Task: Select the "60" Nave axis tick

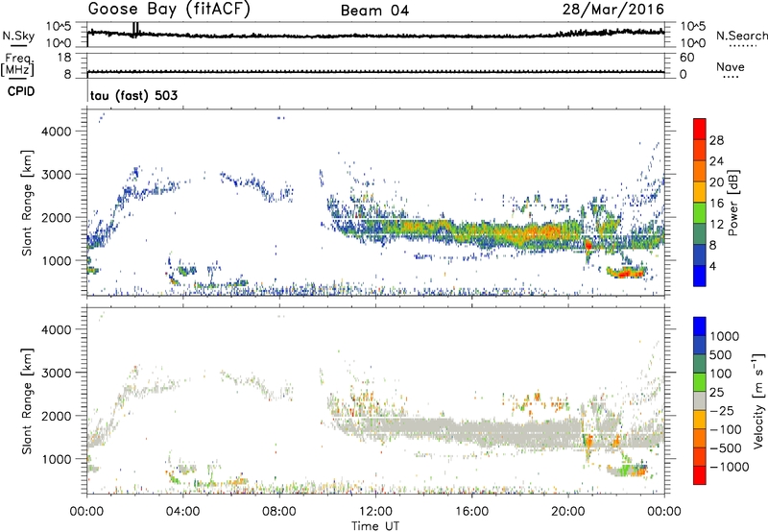Action: [686, 58]
